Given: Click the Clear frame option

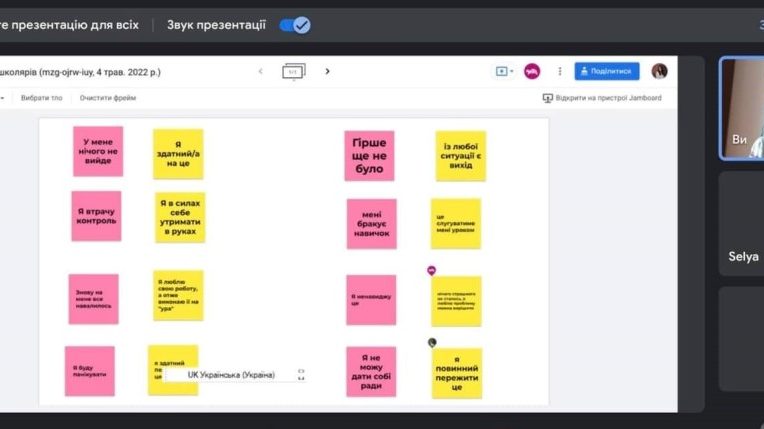Looking at the screenshot, I should [x=108, y=98].
